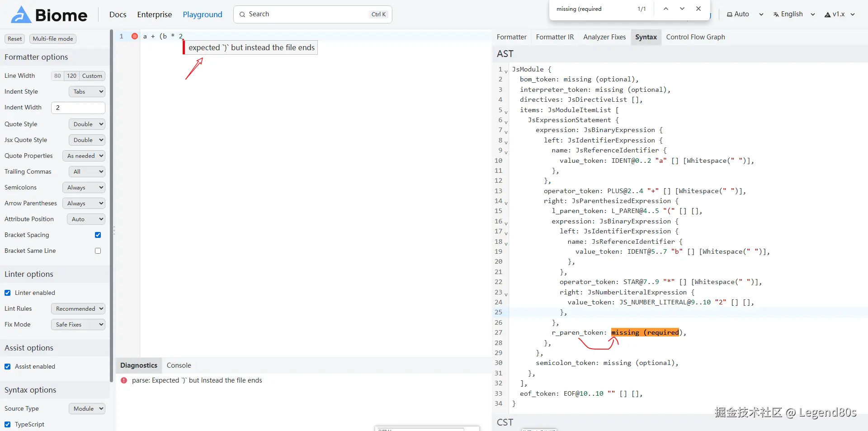Click the highlighted "missing (required)" text
The image size is (868, 431).
pos(645,333)
